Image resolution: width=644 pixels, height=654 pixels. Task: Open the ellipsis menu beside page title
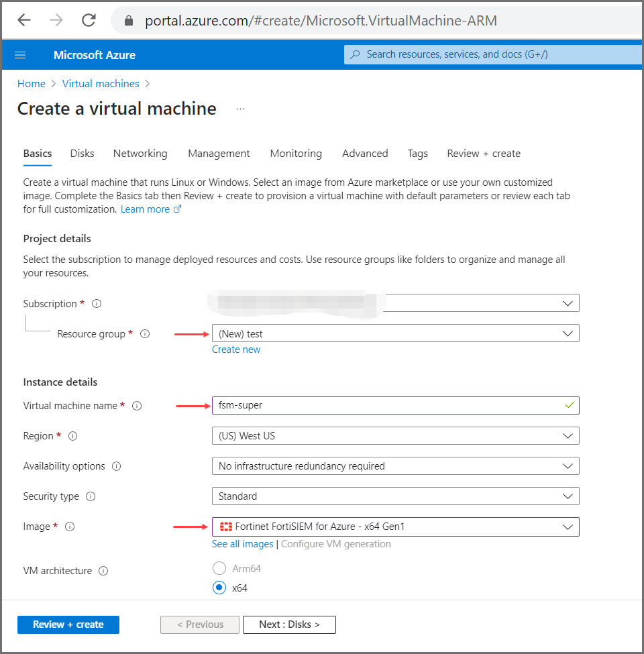pos(240,109)
